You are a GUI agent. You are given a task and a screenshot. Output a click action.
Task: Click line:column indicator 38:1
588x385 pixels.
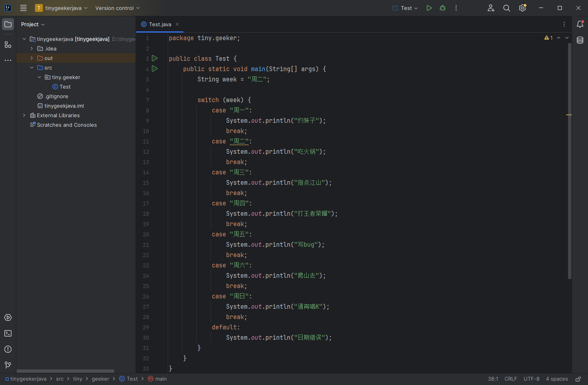493,379
